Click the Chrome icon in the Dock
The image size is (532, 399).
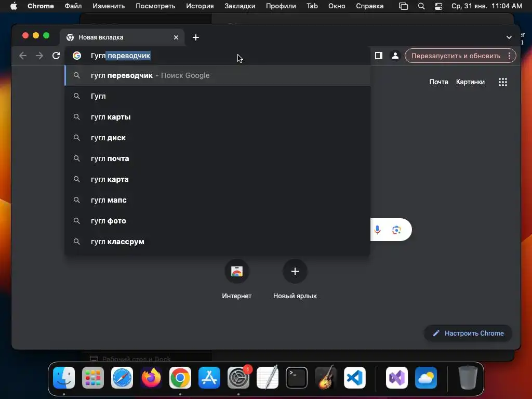click(x=180, y=378)
